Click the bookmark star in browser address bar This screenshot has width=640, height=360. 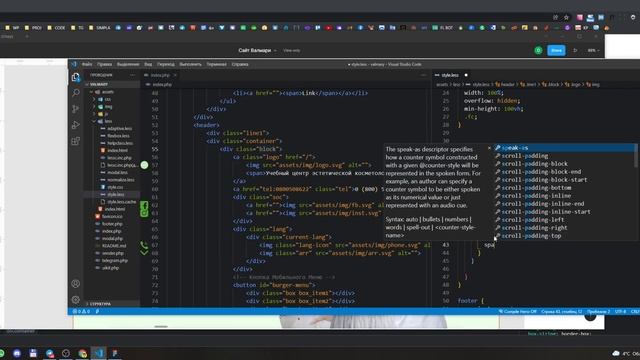566,18
